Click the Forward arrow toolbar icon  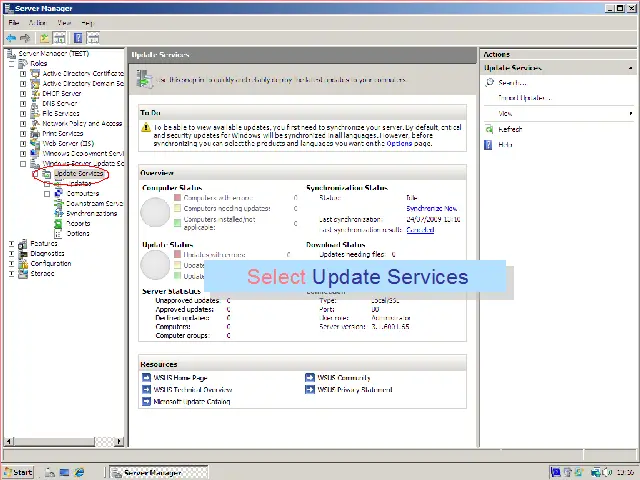[x=25, y=38]
